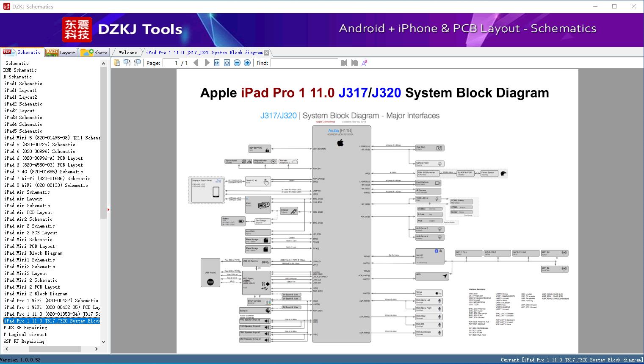
Task: Click find-previous search arrow icon
Action: 343,62
